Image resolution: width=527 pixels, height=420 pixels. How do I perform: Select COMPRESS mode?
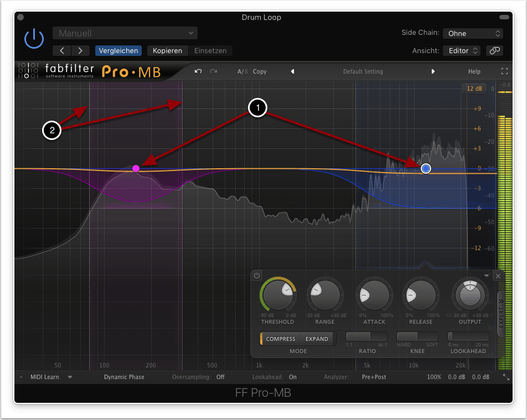281,339
